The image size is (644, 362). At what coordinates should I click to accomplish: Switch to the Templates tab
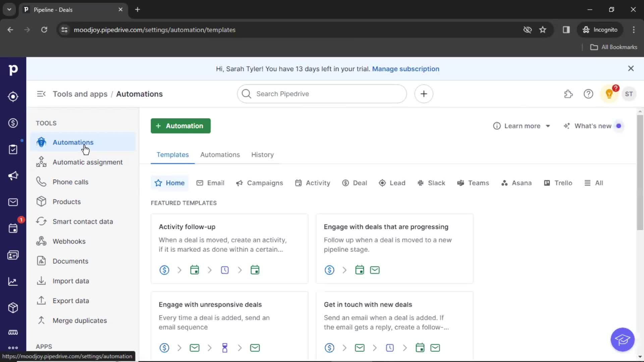[172, 155]
